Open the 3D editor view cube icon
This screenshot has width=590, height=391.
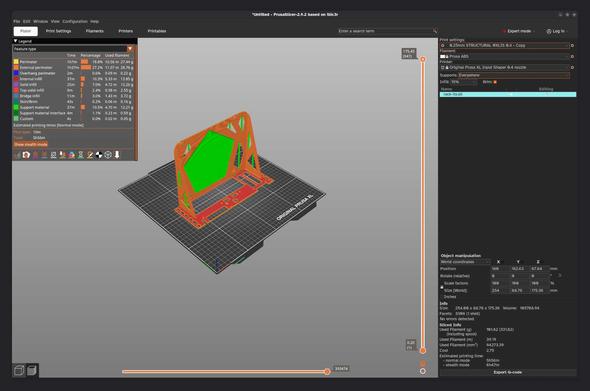pyautogui.click(x=19, y=371)
